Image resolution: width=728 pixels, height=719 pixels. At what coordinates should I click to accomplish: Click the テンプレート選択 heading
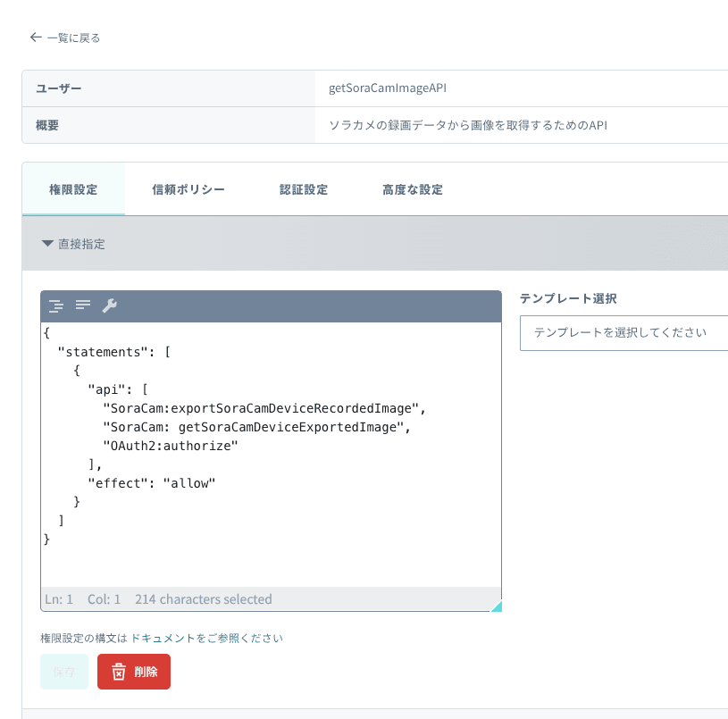click(568, 298)
